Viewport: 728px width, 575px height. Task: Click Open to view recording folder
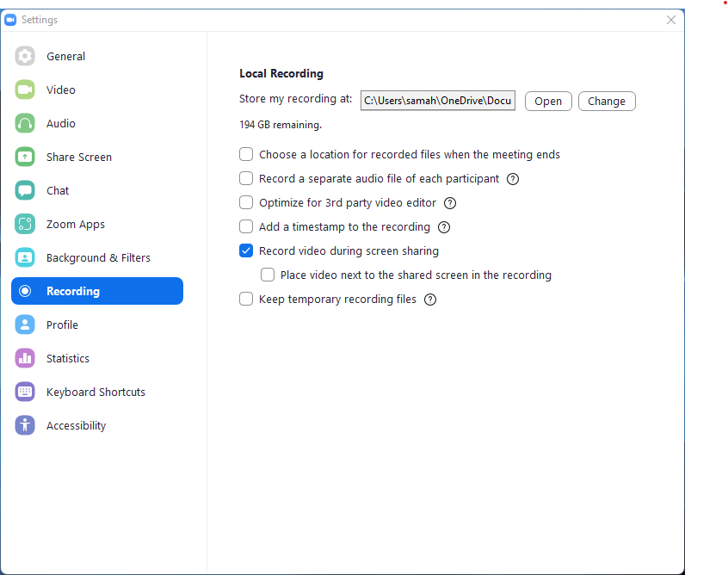pos(548,101)
